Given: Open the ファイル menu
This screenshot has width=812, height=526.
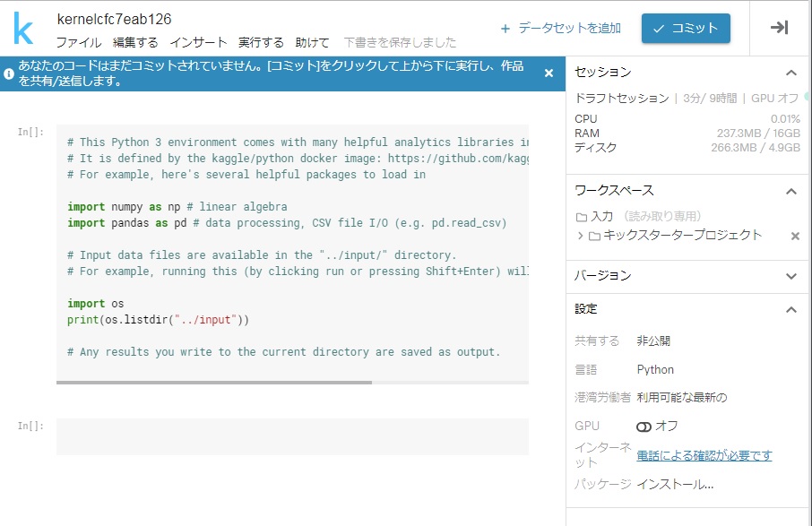Looking at the screenshot, I should 79,42.
